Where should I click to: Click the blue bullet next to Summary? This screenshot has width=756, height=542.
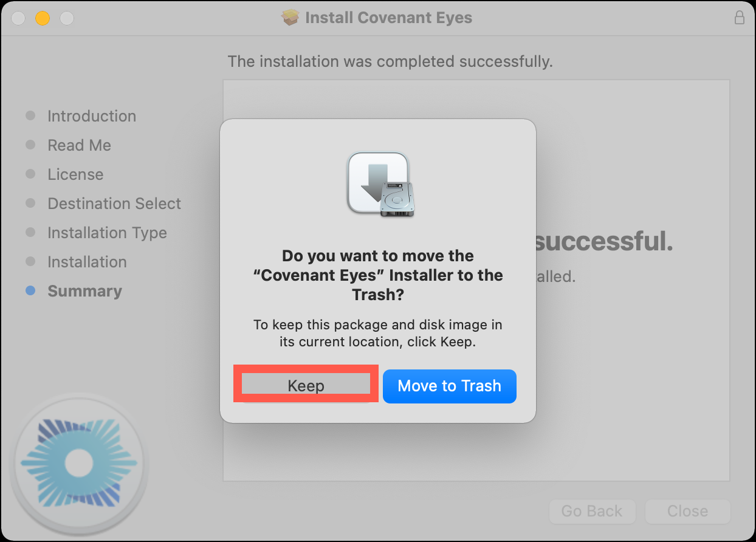[30, 291]
